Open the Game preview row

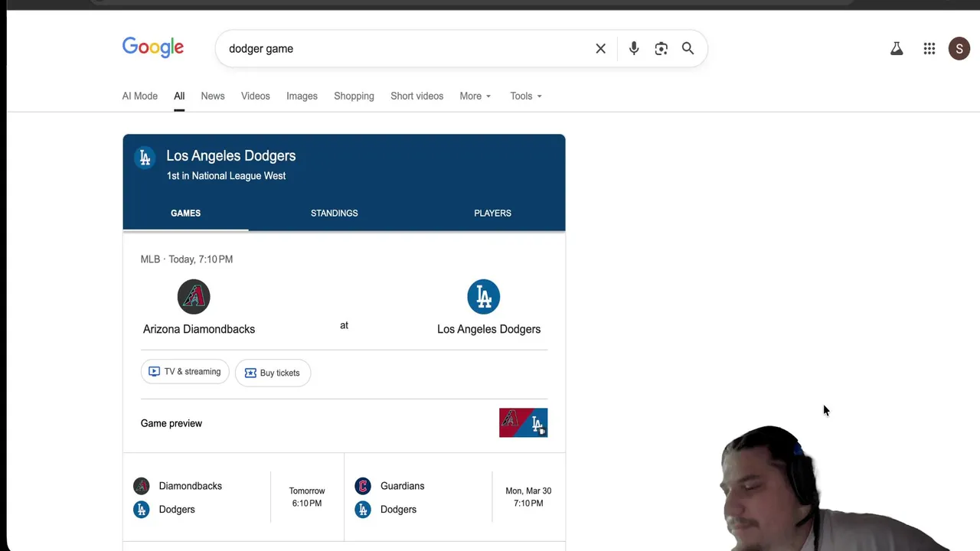(344, 423)
